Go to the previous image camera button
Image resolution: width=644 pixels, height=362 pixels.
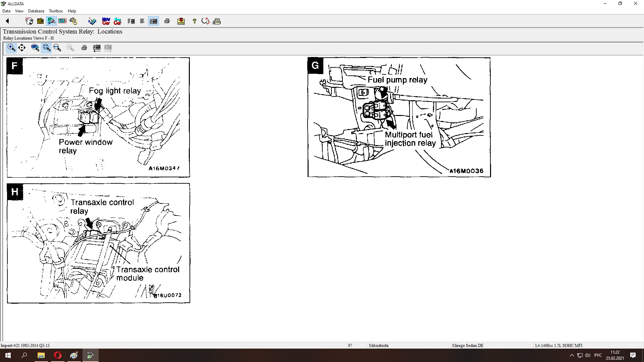(x=97, y=48)
